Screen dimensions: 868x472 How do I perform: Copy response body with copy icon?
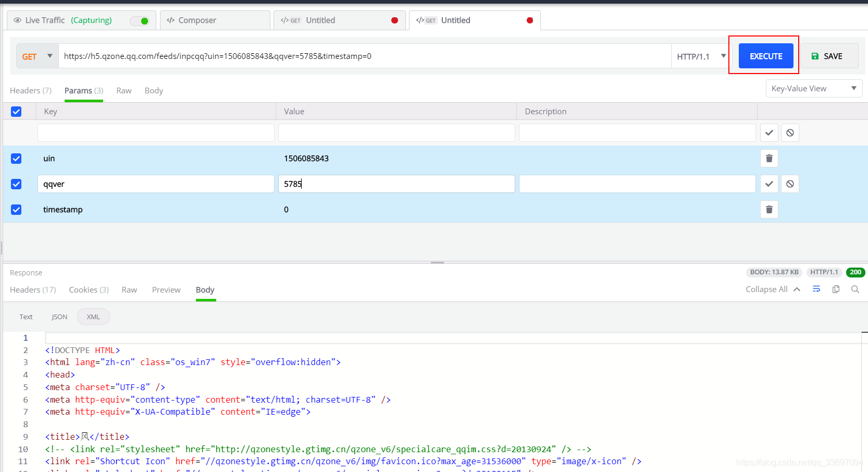(x=836, y=289)
